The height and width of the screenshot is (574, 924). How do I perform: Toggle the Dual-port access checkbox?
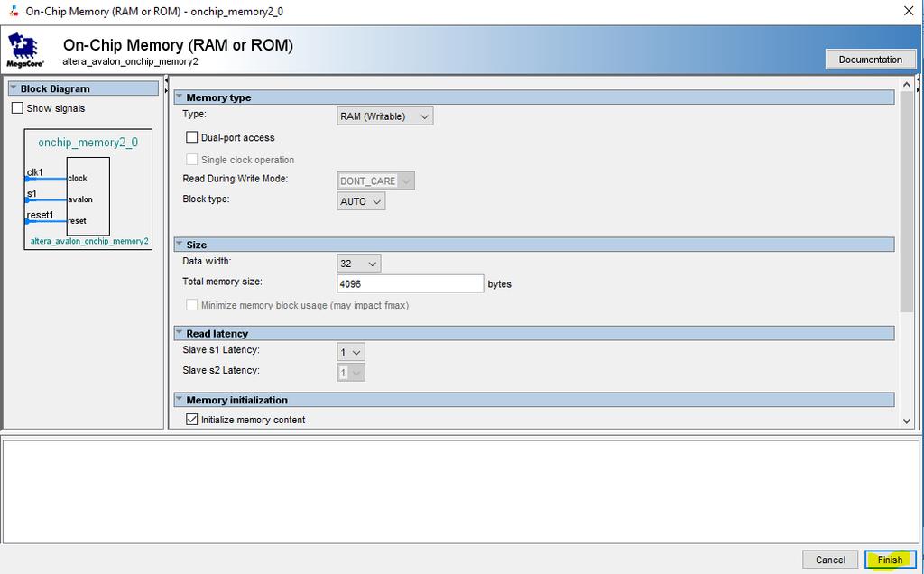191,137
